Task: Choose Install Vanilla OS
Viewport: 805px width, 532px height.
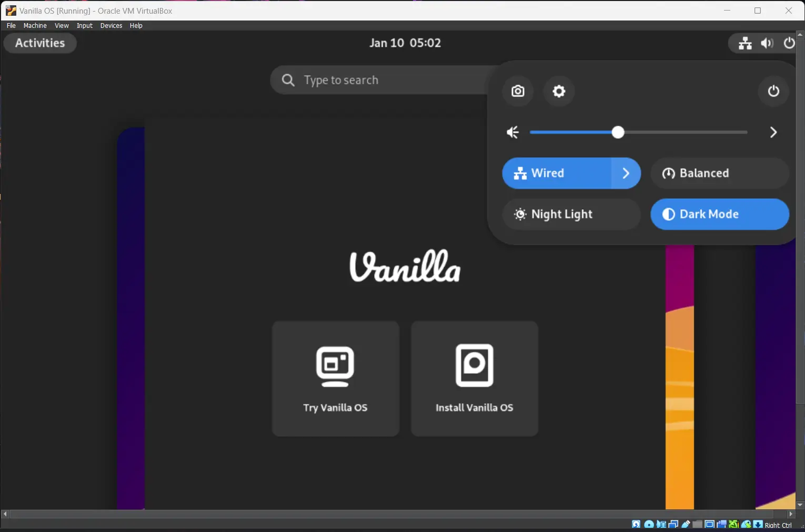Action: click(475, 378)
